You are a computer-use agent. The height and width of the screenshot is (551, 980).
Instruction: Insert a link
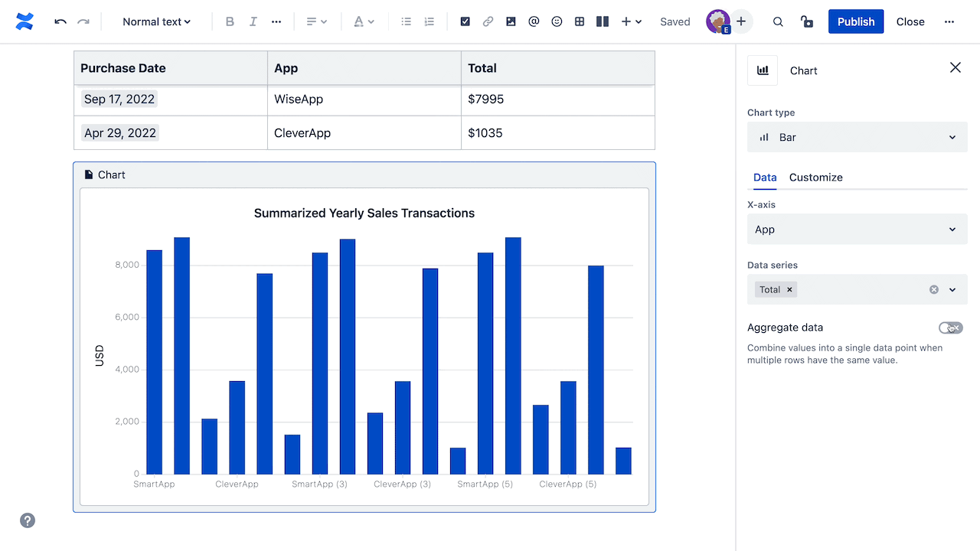click(488, 21)
